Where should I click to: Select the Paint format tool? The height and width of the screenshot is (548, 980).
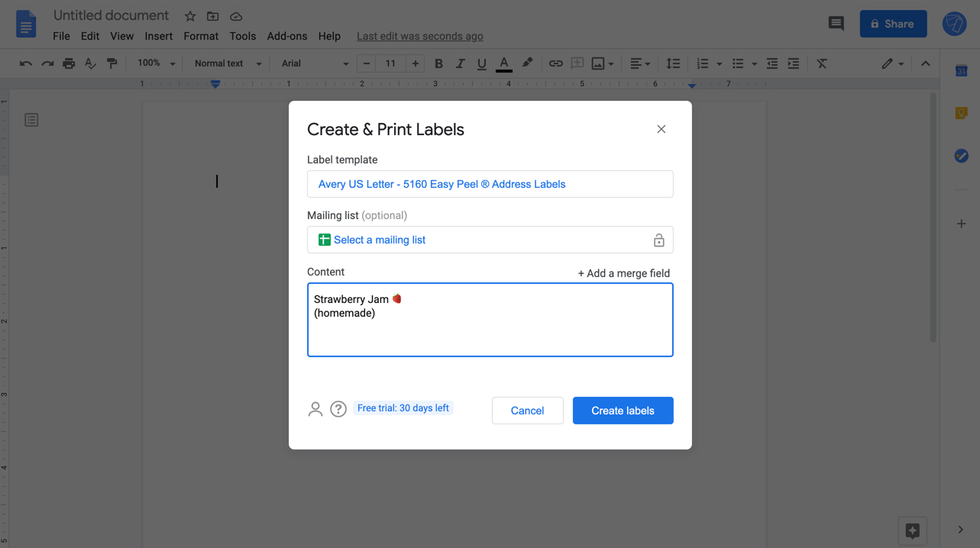[112, 63]
